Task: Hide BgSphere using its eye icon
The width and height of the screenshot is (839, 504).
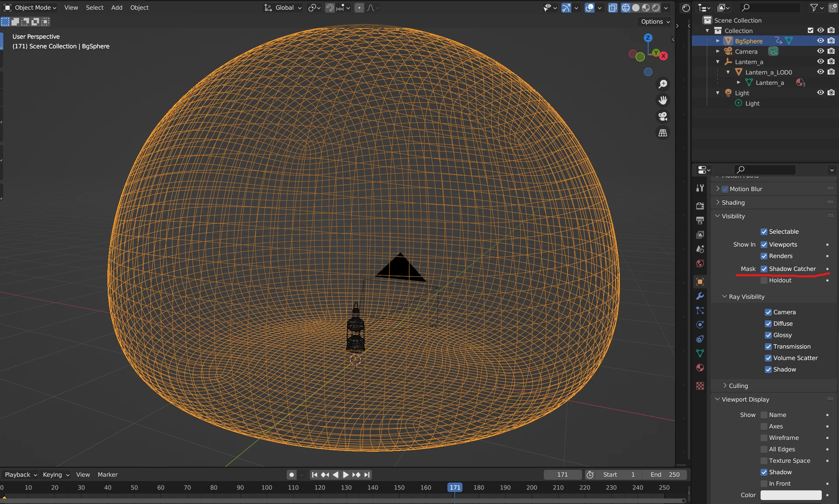Action: pos(820,41)
